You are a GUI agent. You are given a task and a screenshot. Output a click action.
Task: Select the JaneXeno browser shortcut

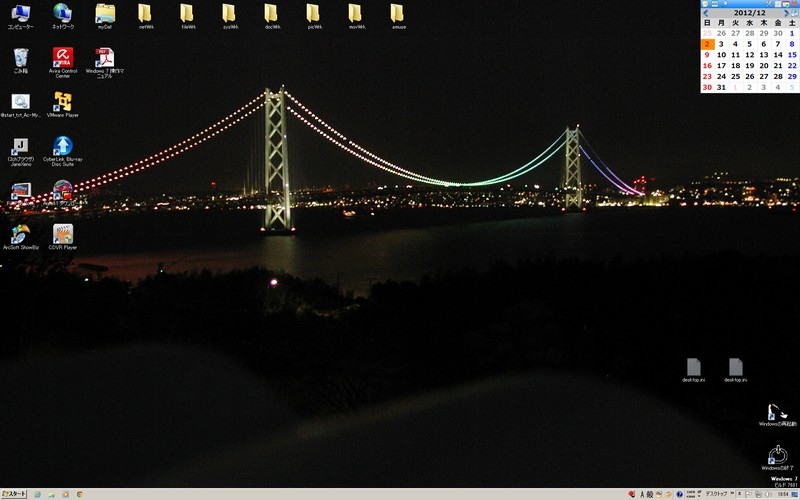tap(20, 146)
